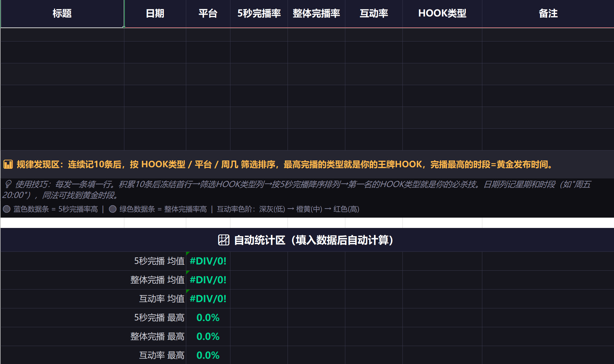Viewport: 614px width, 364px height.
Task: Click the chart icon beside 自动统计区
Action: (224, 240)
